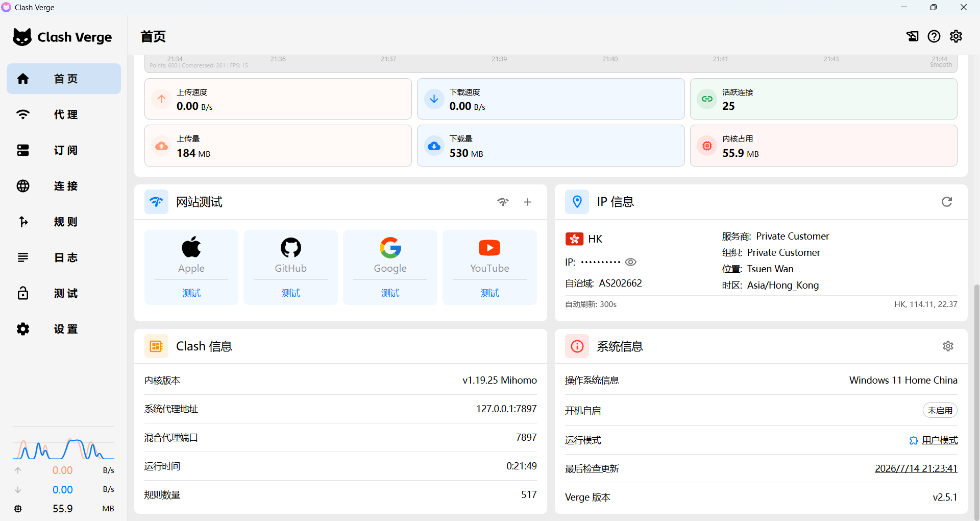Refresh the IP information
Viewport: 980px width, 521px height.
tap(947, 202)
